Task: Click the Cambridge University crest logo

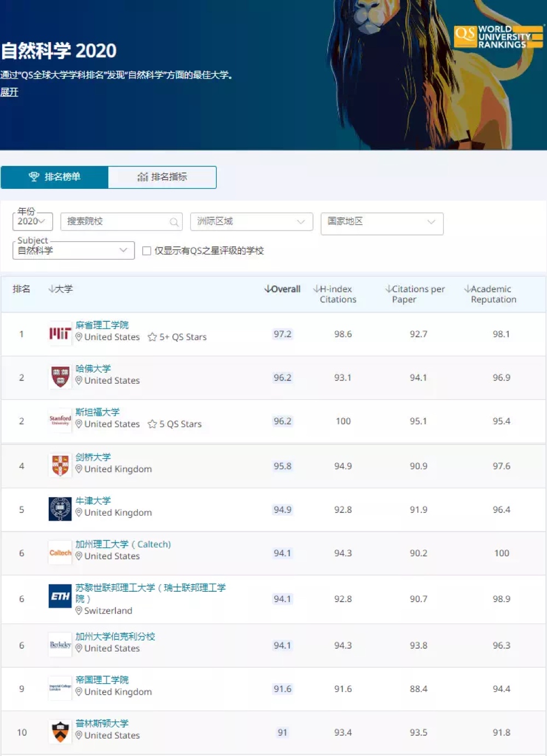Action: pos(60,465)
